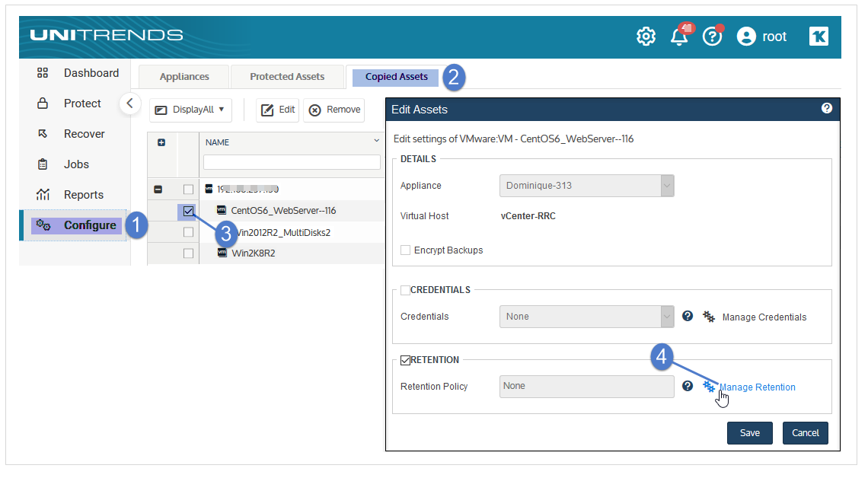
Task: Select the Win2K8R2 row text
Action: tap(254, 253)
